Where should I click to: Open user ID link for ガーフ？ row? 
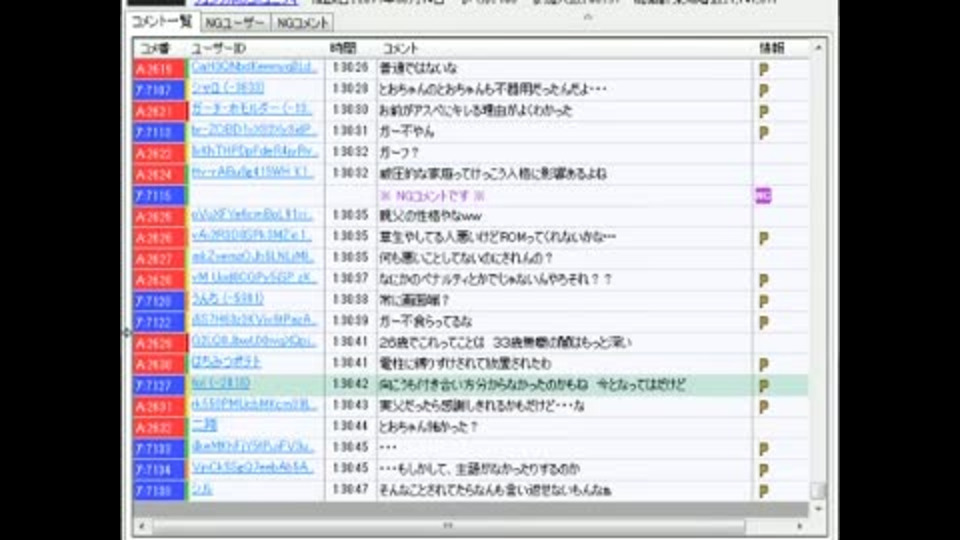point(254,151)
